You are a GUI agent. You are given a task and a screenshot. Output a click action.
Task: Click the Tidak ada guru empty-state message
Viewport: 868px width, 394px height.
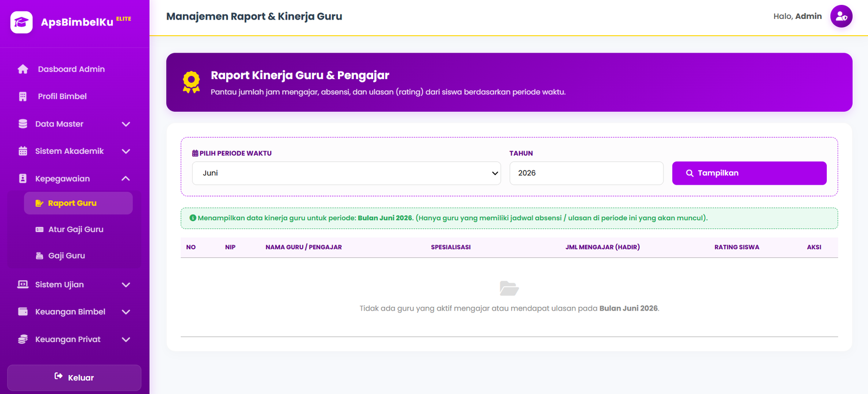coord(509,308)
